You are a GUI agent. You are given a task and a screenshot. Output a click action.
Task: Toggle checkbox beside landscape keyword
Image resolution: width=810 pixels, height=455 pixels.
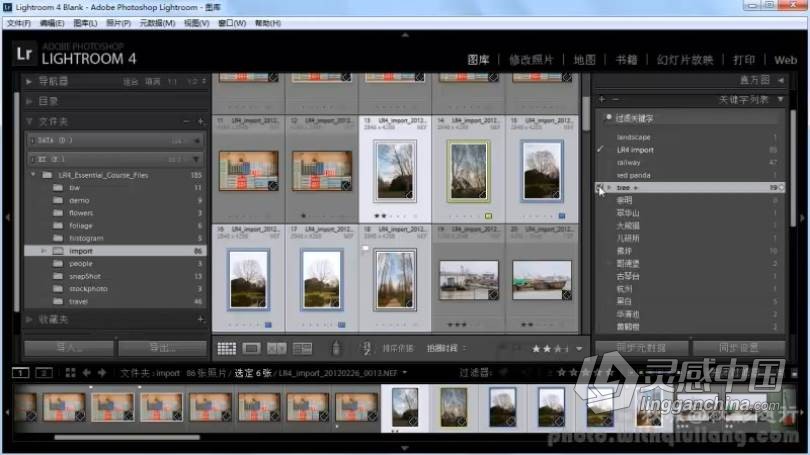click(x=600, y=137)
